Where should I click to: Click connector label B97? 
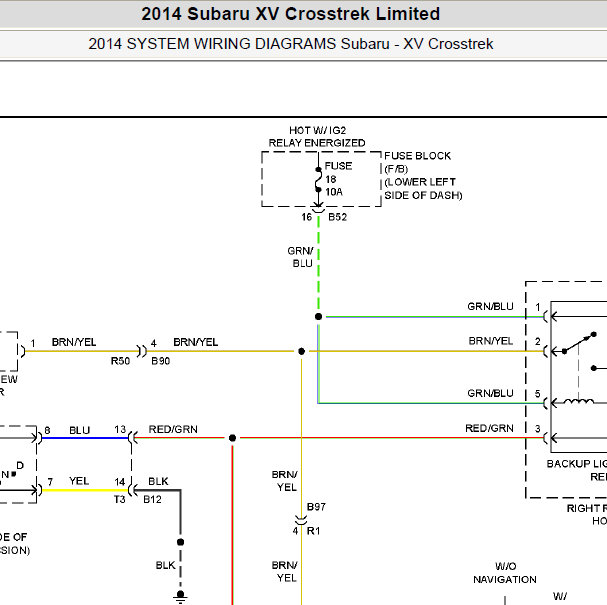point(316,507)
